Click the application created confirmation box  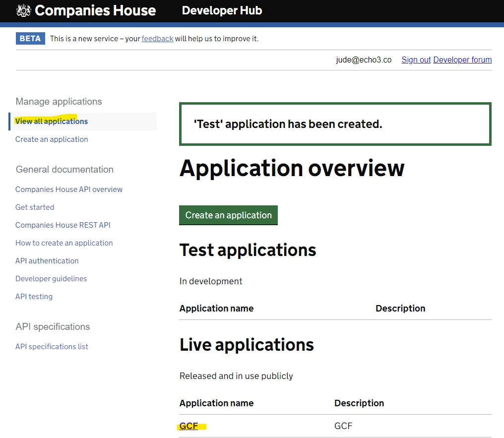[x=335, y=124]
